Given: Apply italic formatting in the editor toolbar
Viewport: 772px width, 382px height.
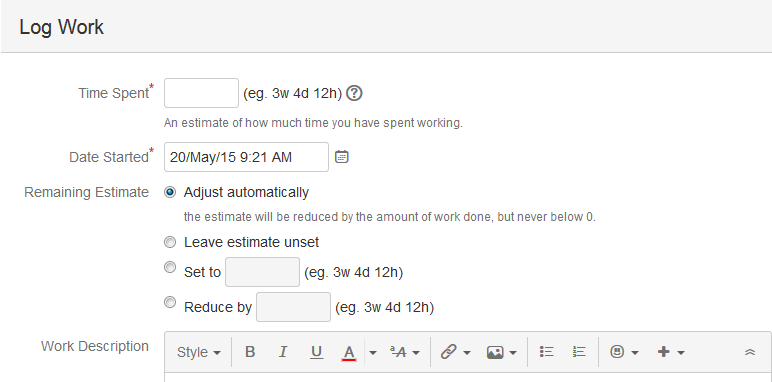Looking at the screenshot, I should [283, 352].
